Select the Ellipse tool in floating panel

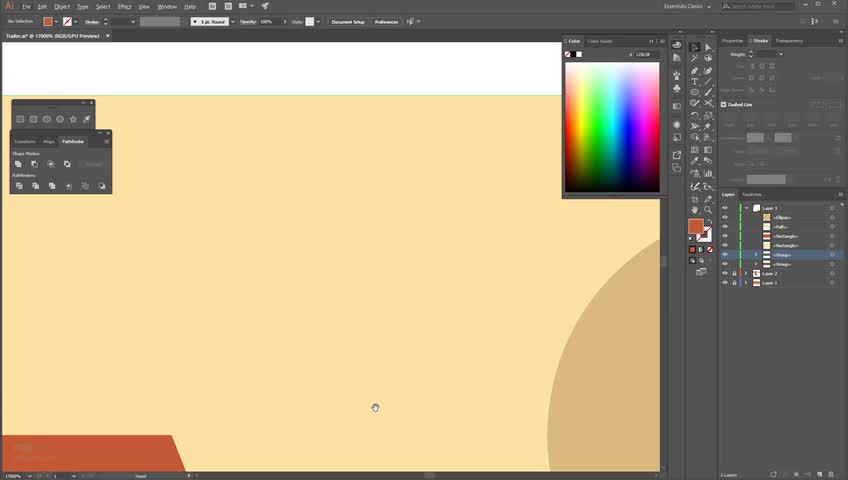47,119
